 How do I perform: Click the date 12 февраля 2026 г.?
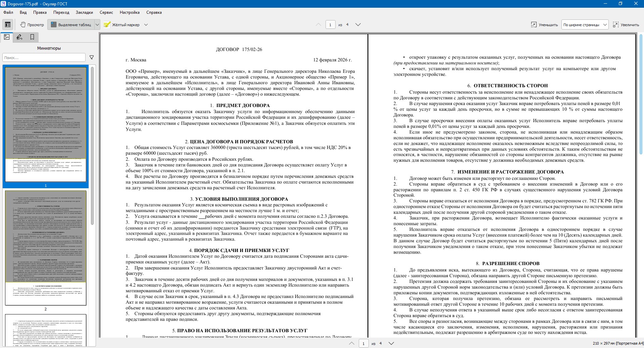[x=332, y=60]
